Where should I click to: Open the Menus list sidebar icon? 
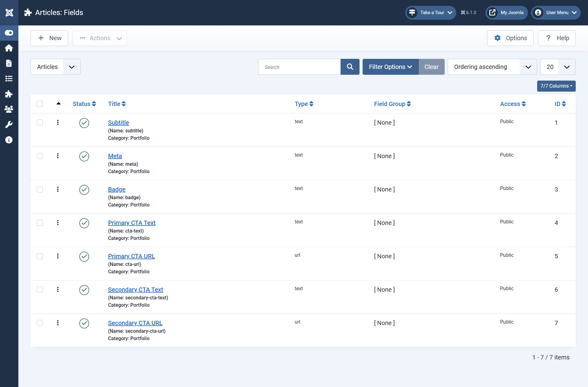9,79
